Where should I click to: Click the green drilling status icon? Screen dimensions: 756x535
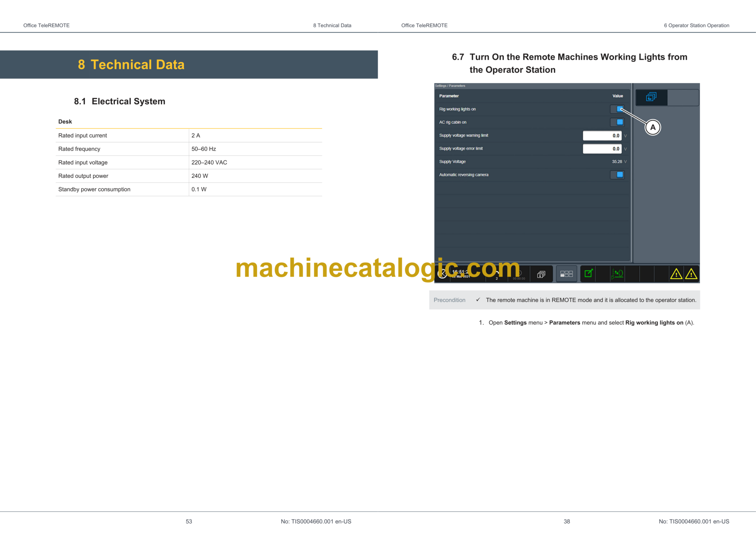[617, 273]
